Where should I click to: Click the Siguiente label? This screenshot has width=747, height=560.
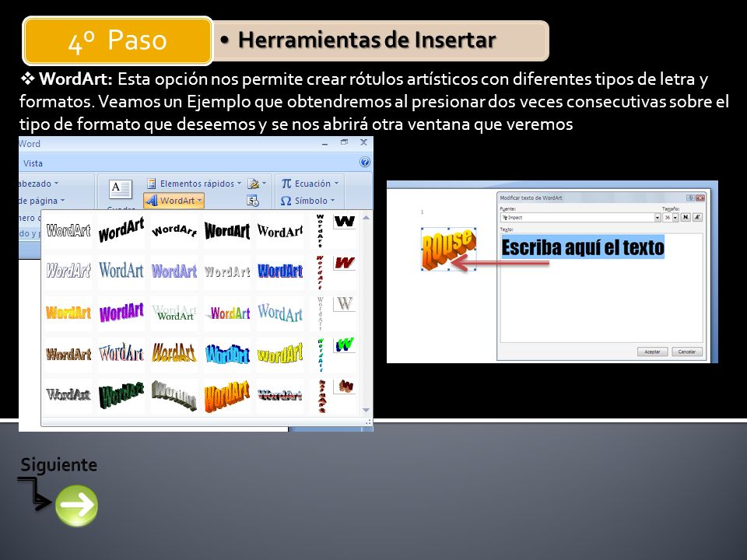pos(58,465)
